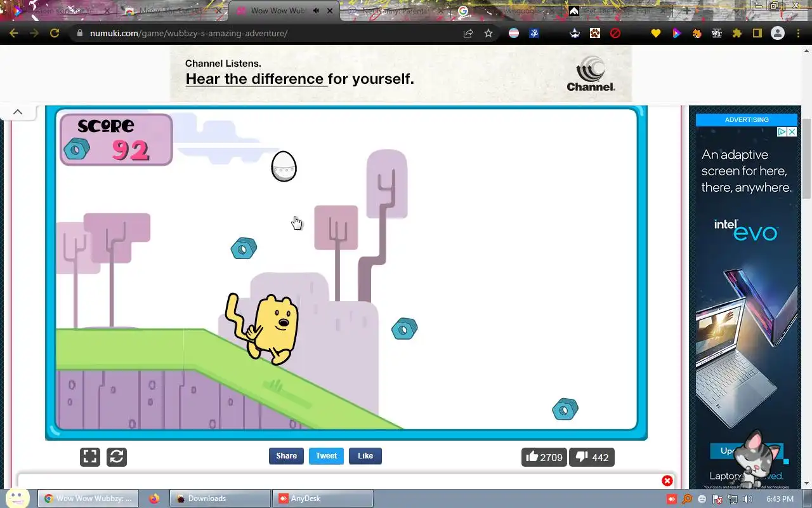Click the Tweet button
Screen dimensions: 812x508
326,456
